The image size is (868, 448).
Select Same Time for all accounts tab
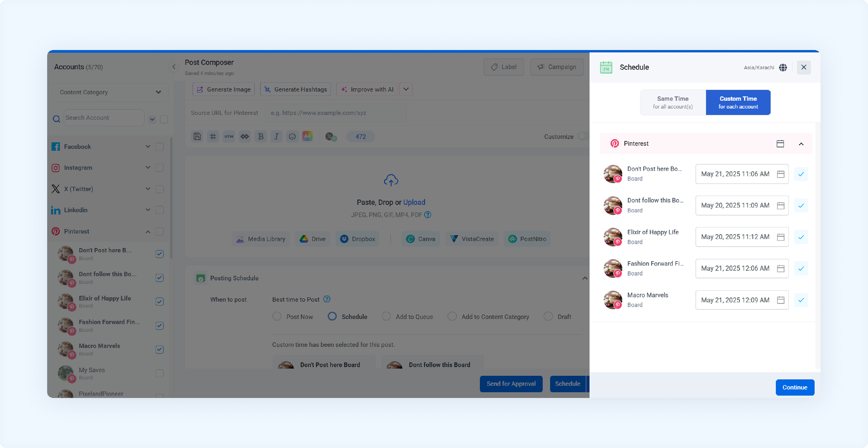coord(673,102)
